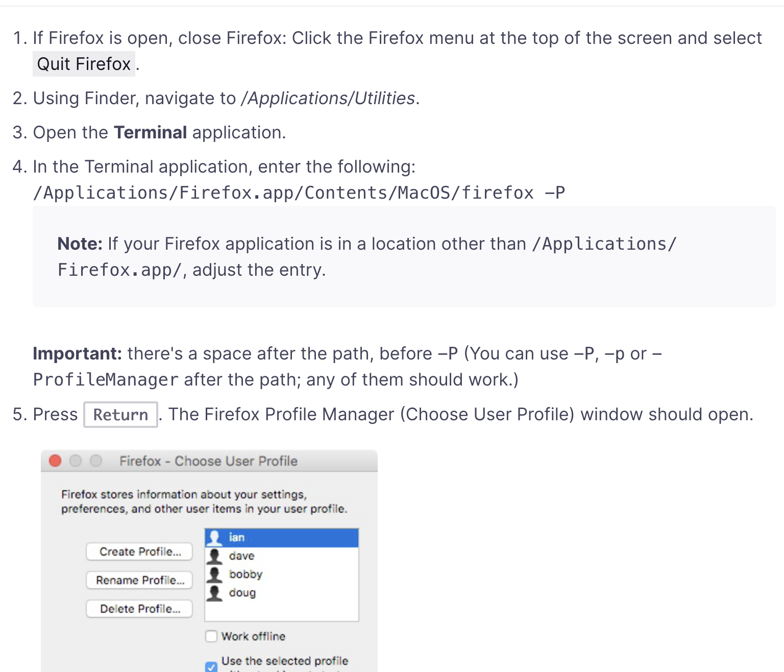Click the ProfileManager code text
The width and height of the screenshot is (784, 672).
(106, 380)
